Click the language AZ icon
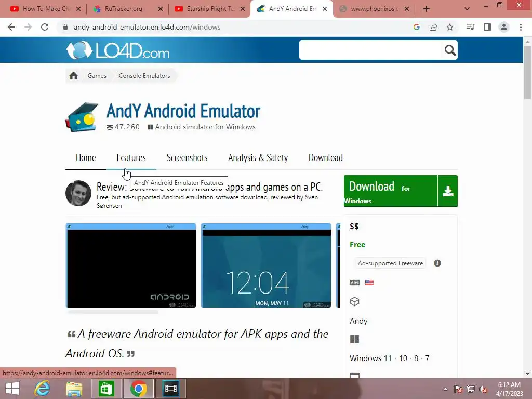The width and height of the screenshot is (532, 399). [354, 282]
